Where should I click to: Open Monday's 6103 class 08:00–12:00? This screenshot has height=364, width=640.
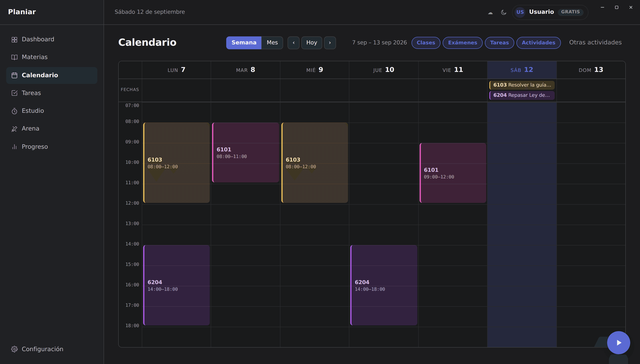pos(176,163)
